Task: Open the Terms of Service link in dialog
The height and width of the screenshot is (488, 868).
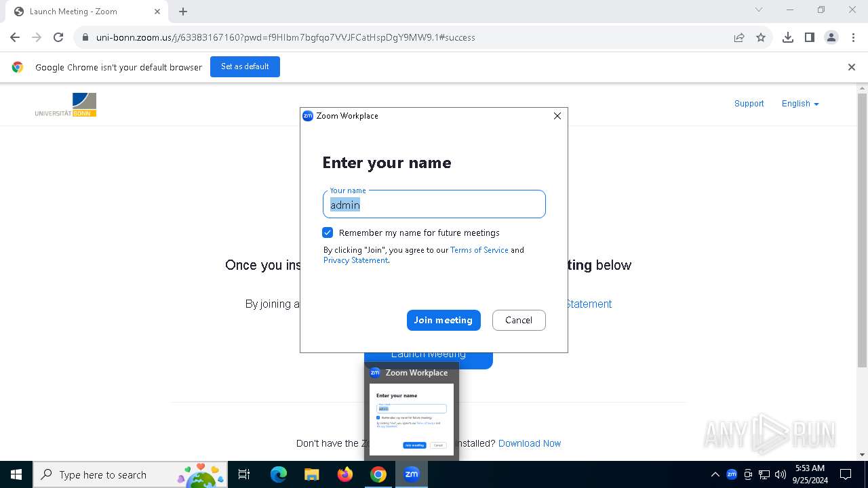Action: click(x=479, y=250)
